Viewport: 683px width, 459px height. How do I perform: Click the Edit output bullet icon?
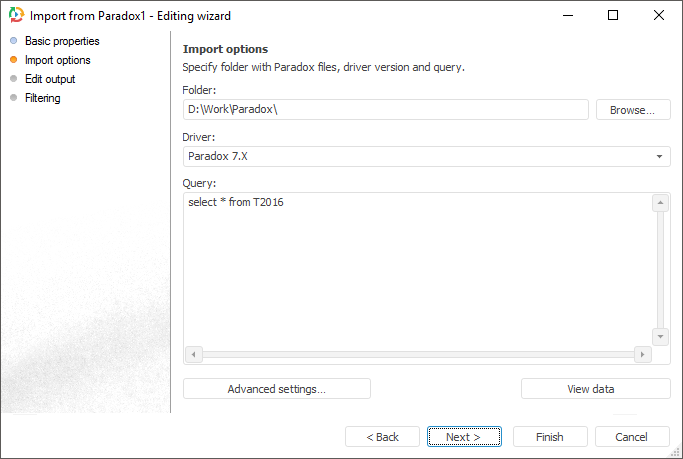point(13,79)
